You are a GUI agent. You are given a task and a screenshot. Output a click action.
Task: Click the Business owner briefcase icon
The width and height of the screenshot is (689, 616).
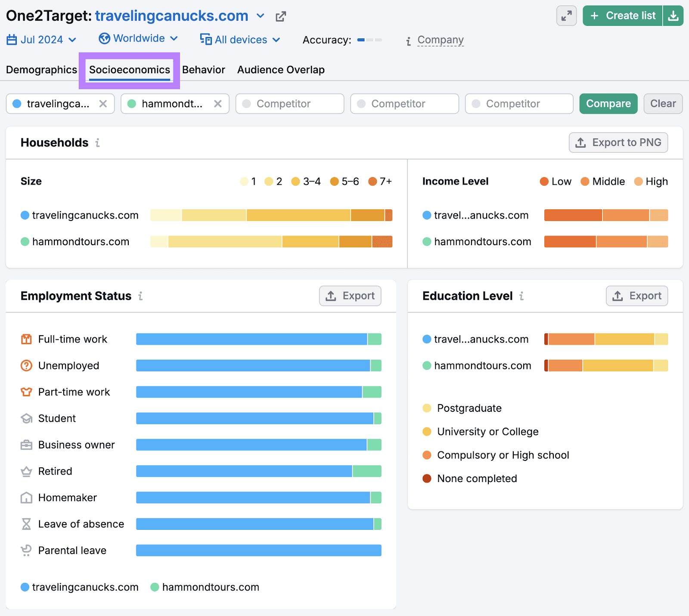[26, 445]
